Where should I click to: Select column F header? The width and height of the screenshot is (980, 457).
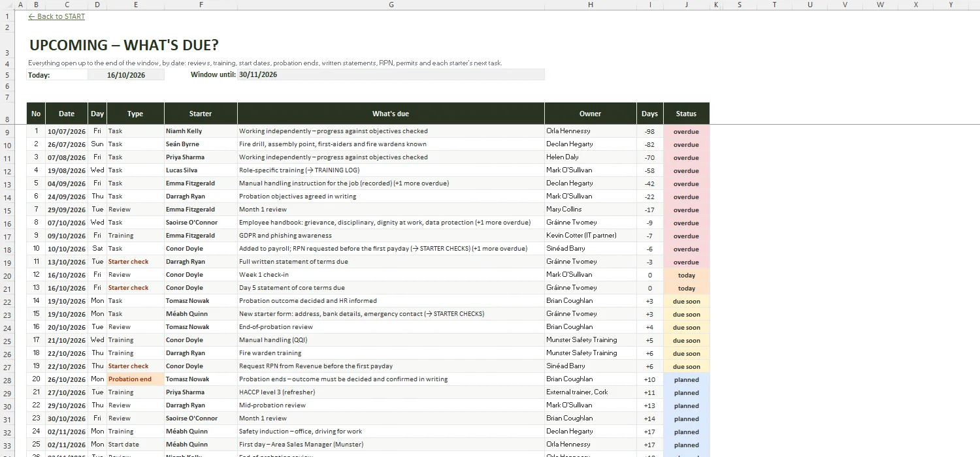[x=201, y=5]
